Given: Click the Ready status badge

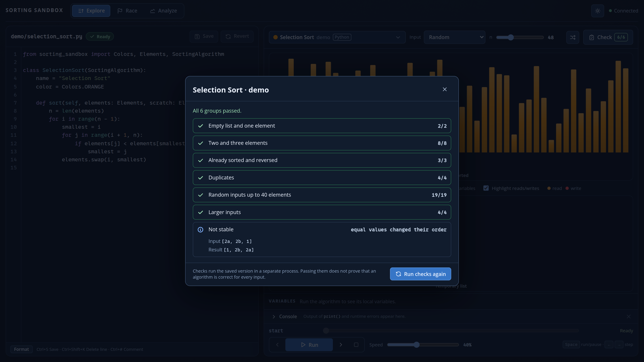Looking at the screenshot, I should [100, 36].
